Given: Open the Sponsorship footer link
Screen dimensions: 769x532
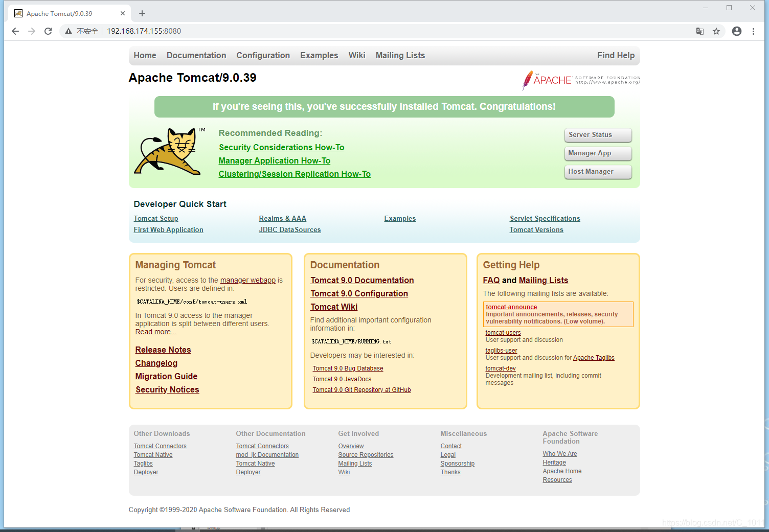Looking at the screenshot, I should [x=458, y=464].
